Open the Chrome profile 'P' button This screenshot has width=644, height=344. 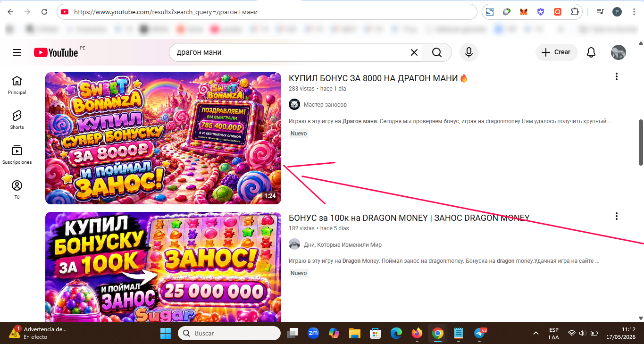tap(617, 12)
